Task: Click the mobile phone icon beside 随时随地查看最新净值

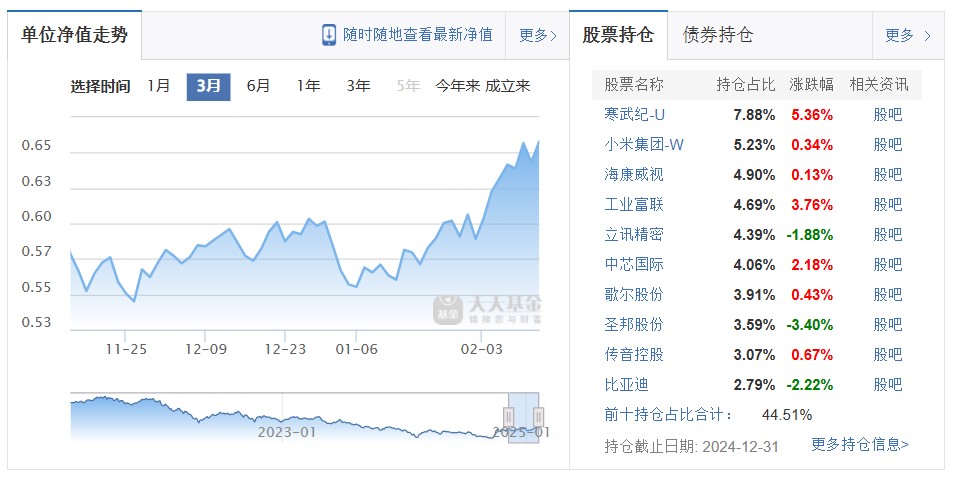Action: coord(329,35)
